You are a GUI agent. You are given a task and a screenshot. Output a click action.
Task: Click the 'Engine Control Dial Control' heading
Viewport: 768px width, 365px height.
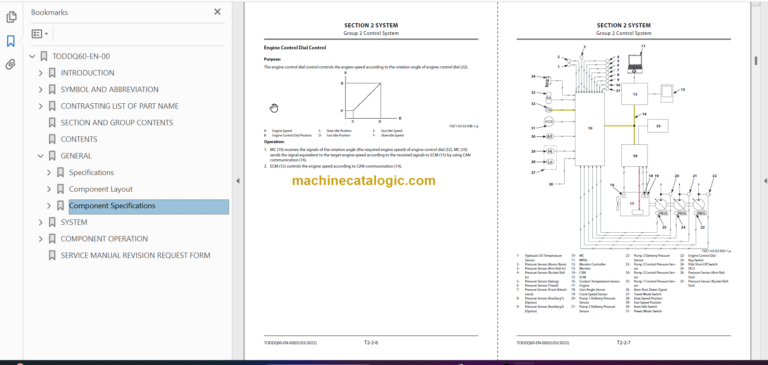(x=295, y=48)
